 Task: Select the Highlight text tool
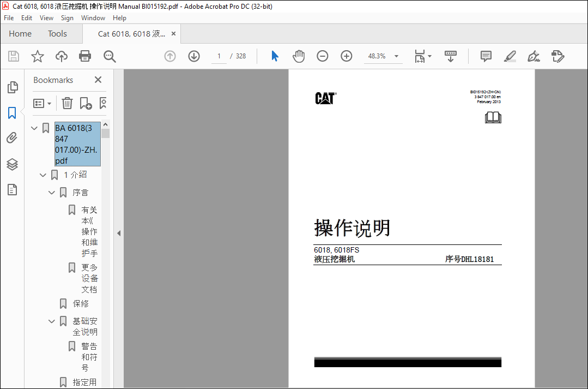(510, 56)
